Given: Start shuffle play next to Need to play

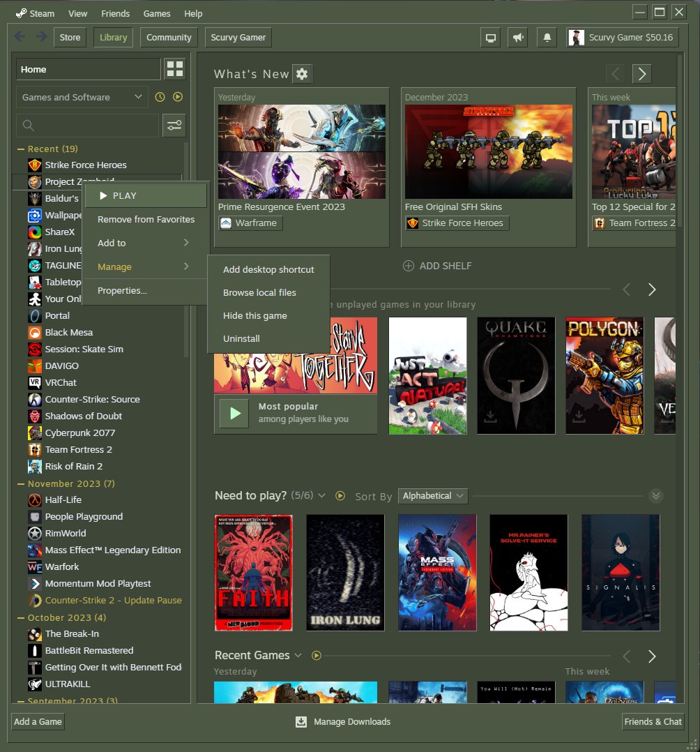Looking at the screenshot, I should (x=340, y=495).
